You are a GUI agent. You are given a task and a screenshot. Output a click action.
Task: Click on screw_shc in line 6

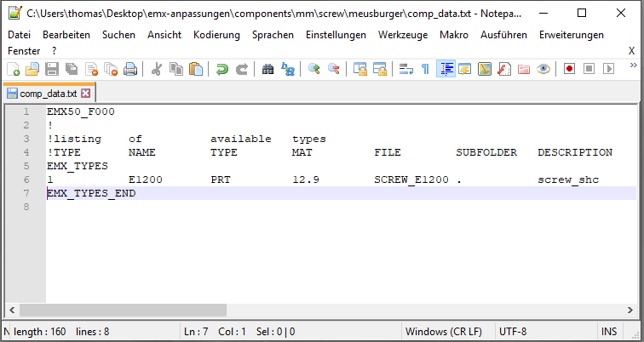568,180
